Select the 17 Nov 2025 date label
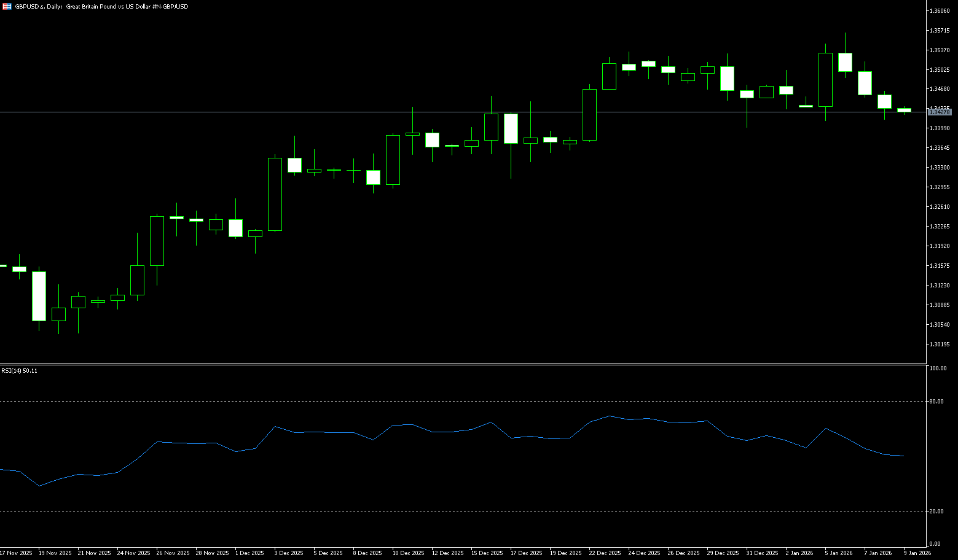This screenshot has height=560, width=958. coord(17,553)
